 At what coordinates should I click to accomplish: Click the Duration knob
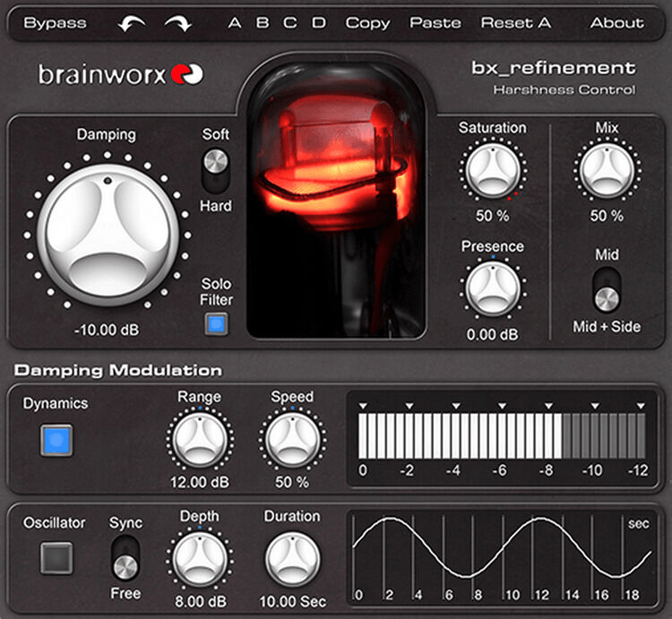292,560
